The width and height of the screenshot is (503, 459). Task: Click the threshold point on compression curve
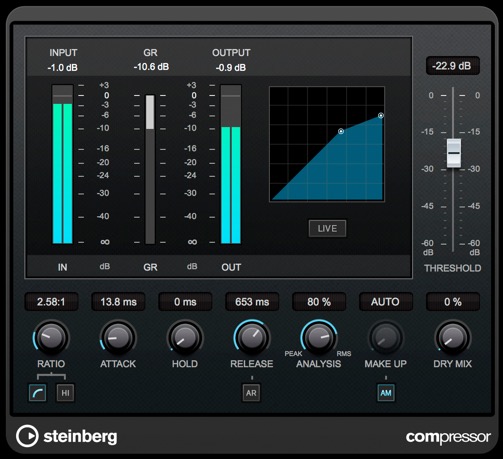point(341,131)
